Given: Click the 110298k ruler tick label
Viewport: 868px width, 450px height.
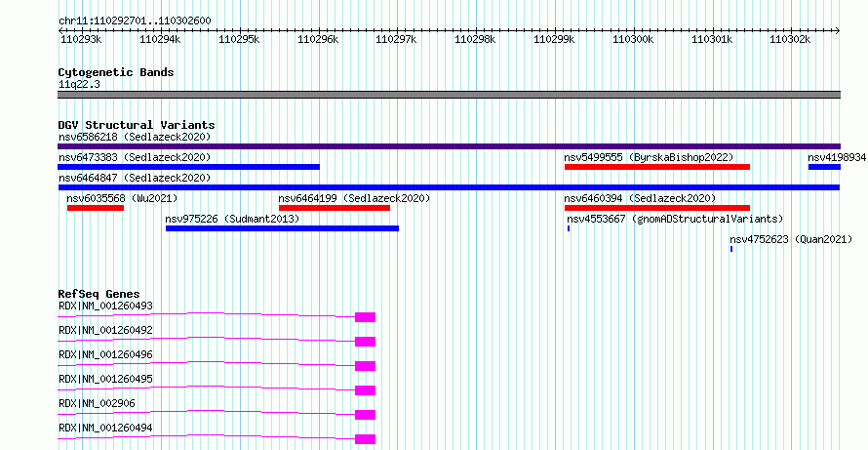Looking at the screenshot, I should coord(475,40).
